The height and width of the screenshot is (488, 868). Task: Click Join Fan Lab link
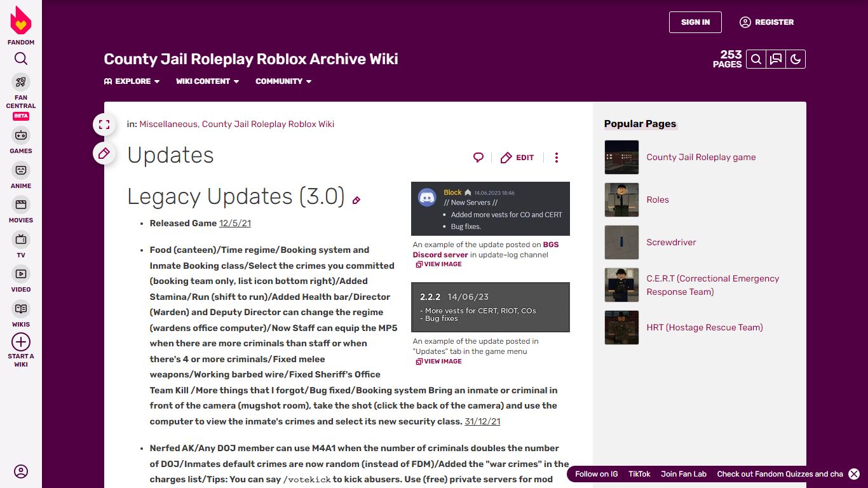[x=684, y=474]
